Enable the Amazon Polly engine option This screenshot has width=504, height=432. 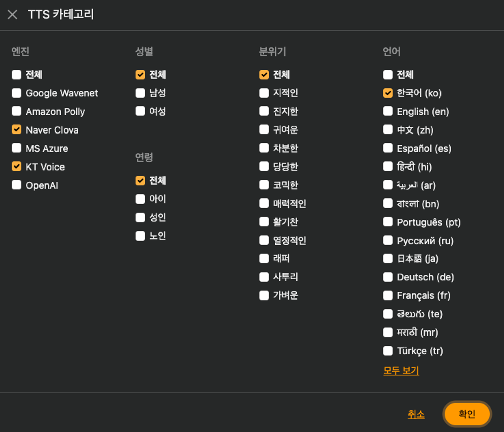[16, 111]
